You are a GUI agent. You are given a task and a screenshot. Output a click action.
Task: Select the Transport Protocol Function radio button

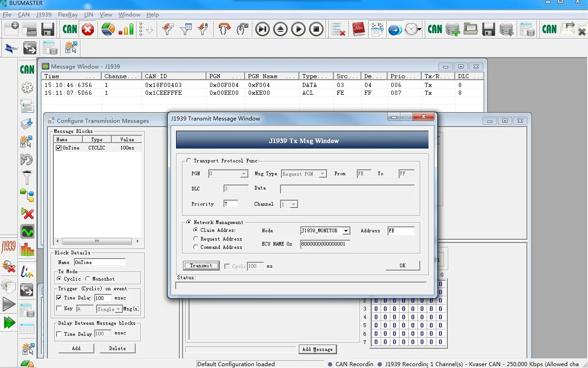[x=188, y=161]
